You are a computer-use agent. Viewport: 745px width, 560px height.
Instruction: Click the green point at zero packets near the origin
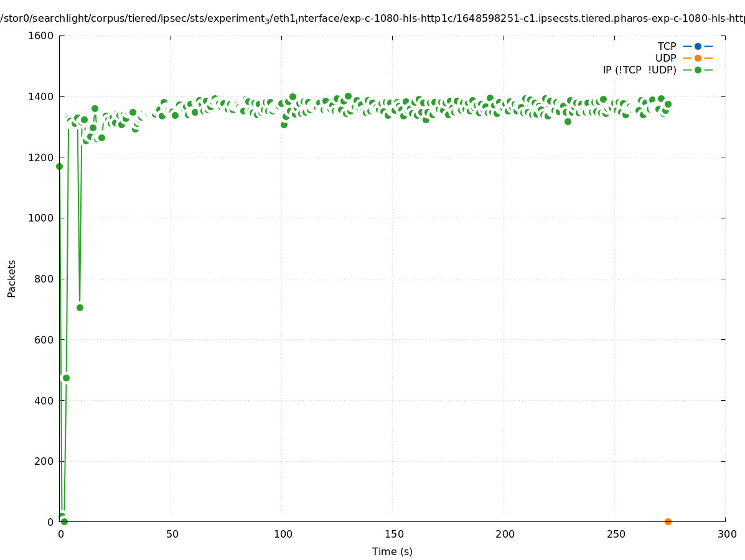[64, 521]
